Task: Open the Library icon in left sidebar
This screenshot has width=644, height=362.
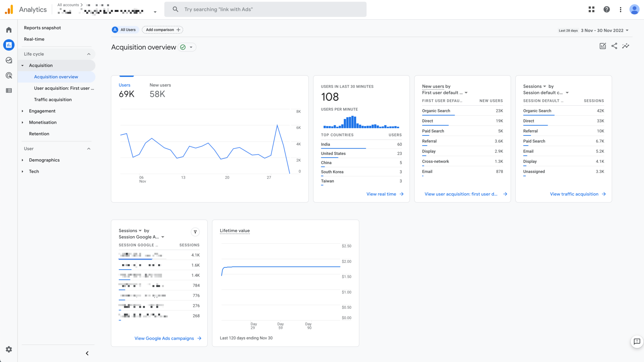Action: [8, 90]
